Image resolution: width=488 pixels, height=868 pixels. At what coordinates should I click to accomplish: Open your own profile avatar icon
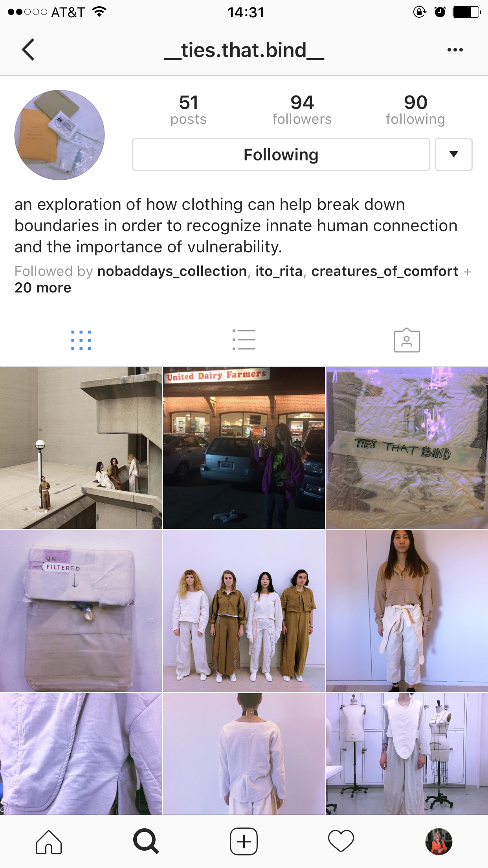[x=439, y=842]
